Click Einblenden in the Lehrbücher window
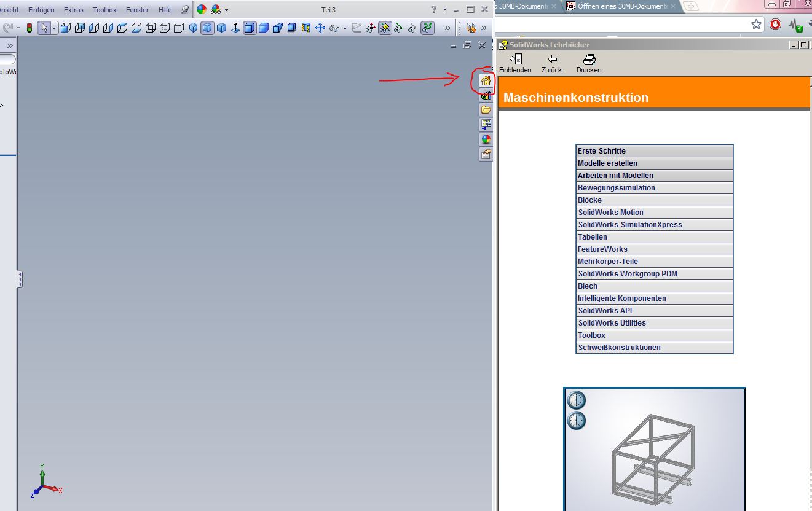Image resolution: width=812 pixels, height=511 pixels. 515,63
